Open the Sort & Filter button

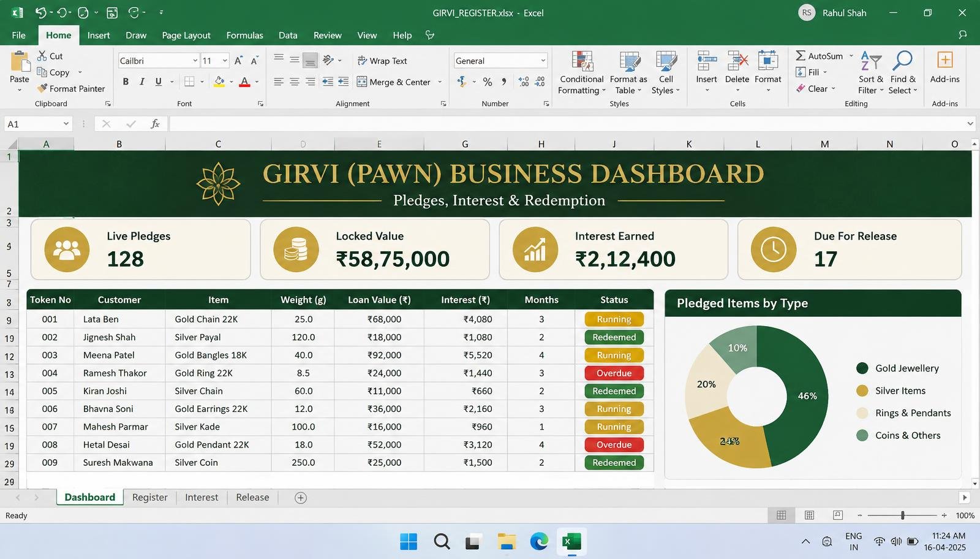tap(871, 73)
